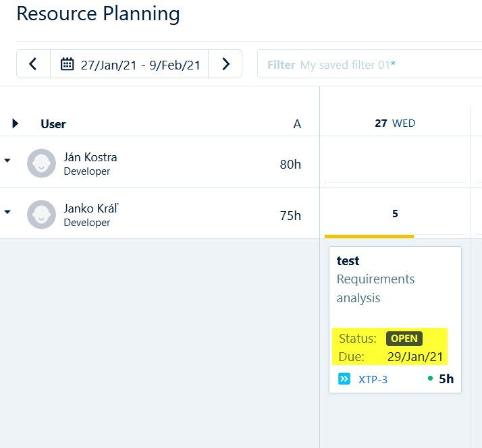Go to the next date range

click(x=225, y=64)
